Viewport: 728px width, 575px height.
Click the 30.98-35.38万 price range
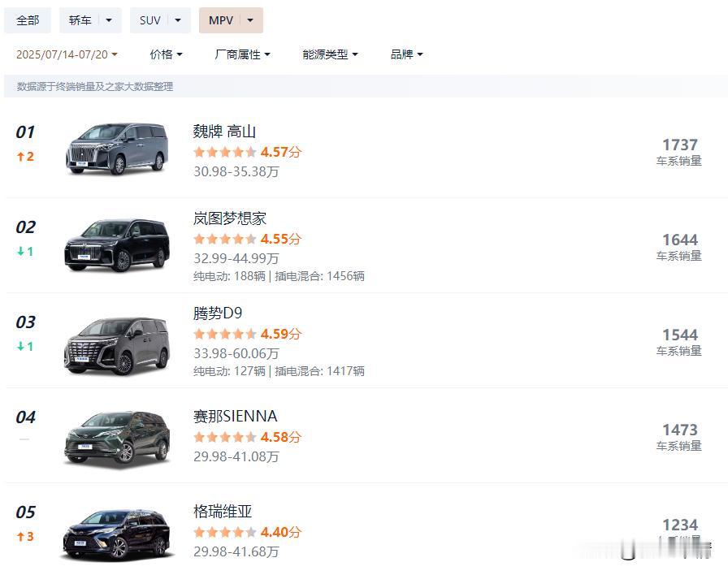pos(236,171)
